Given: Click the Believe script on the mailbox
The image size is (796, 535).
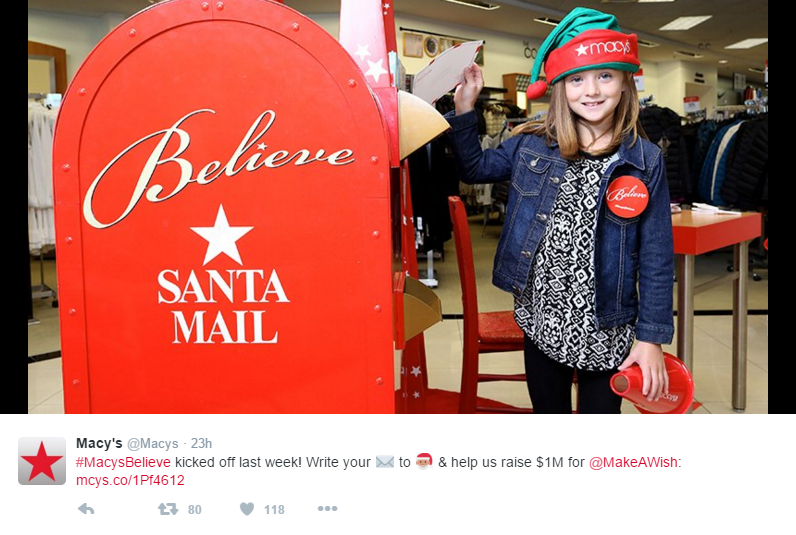Looking at the screenshot, I should click(218, 165).
